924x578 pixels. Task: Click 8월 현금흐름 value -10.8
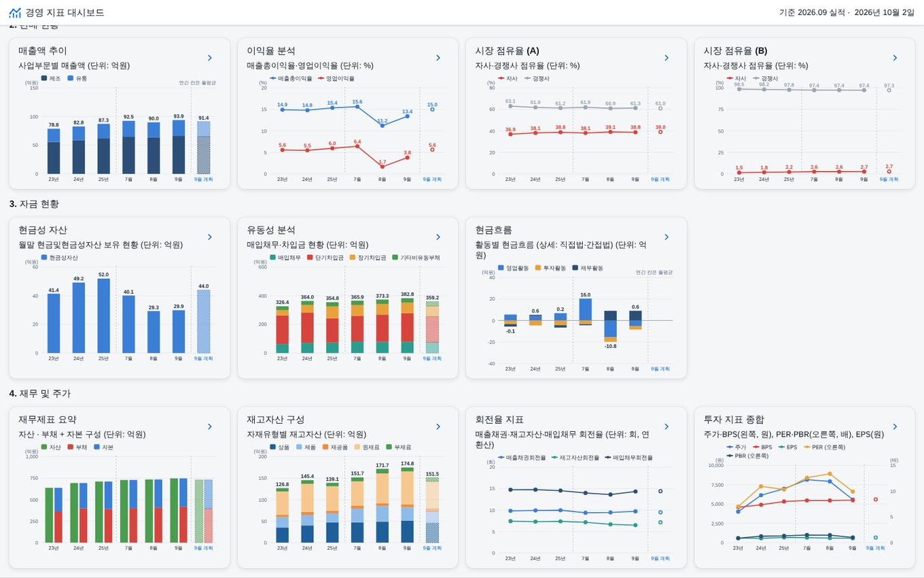pos(611,346)
